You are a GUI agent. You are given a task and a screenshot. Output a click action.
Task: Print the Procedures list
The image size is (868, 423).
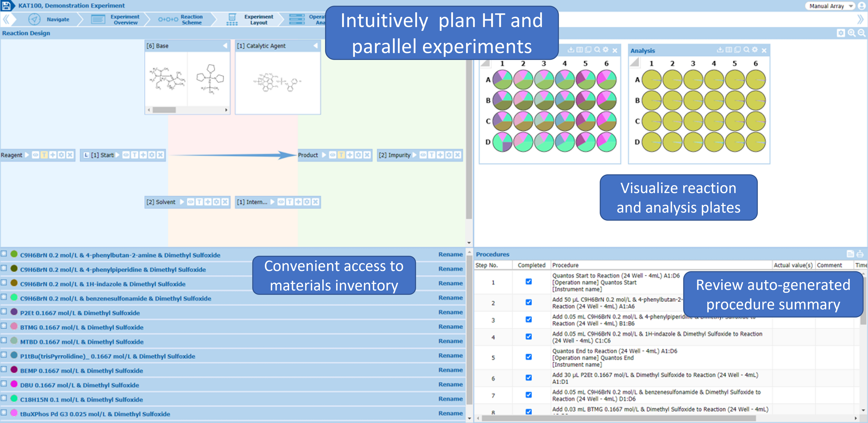click(x=860, y=254)
